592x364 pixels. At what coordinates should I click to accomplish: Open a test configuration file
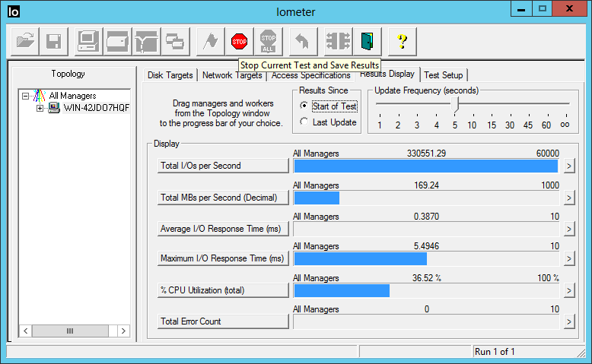[25, 42]
